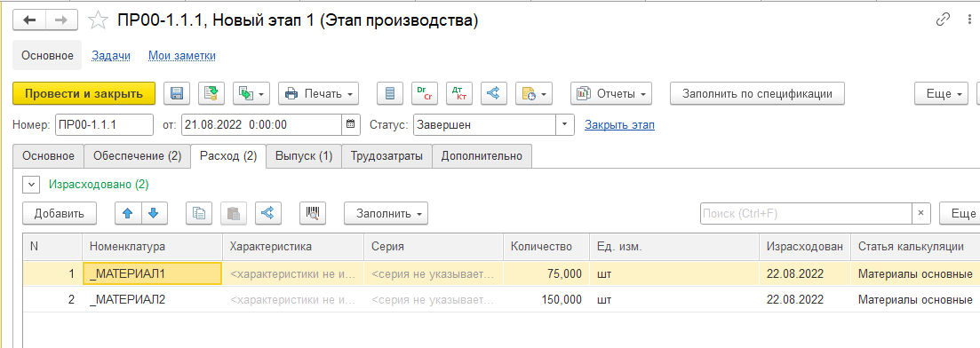980x348 pixels.
Task: Open the table's Еще menu
Action: [x=960, y=213]
